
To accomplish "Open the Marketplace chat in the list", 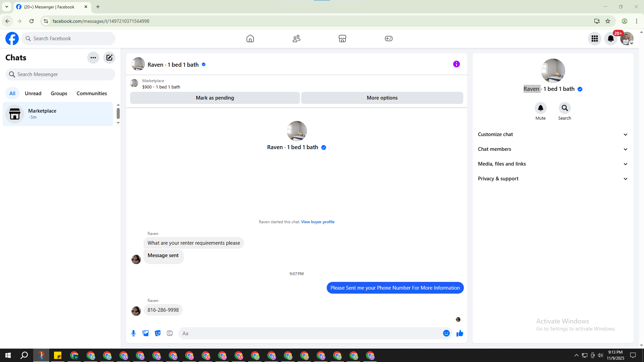I will (x=58, y=114).
